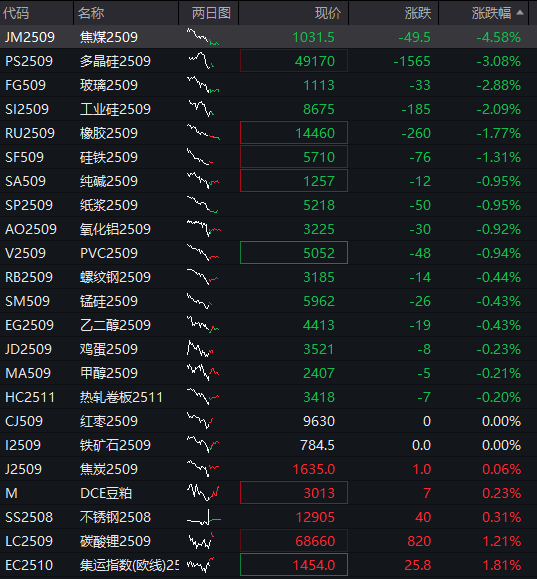
Task: Click the 焦煤2509 contract name
Action: tap(109, 37)
